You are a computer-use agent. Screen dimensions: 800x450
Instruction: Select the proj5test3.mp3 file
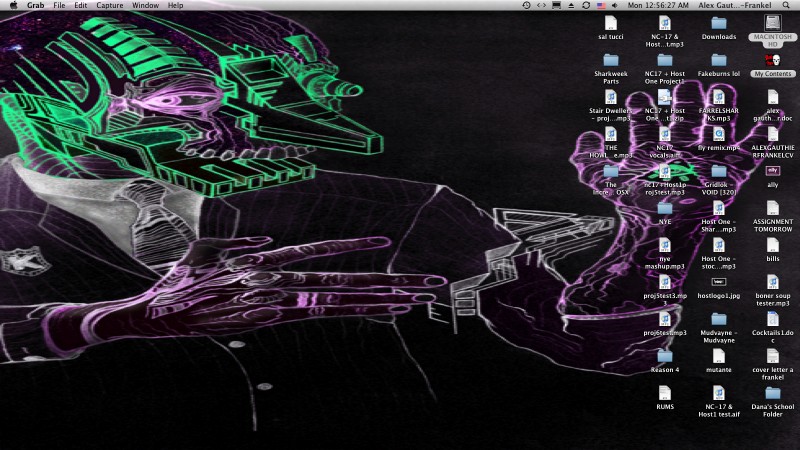click(665, 282)
